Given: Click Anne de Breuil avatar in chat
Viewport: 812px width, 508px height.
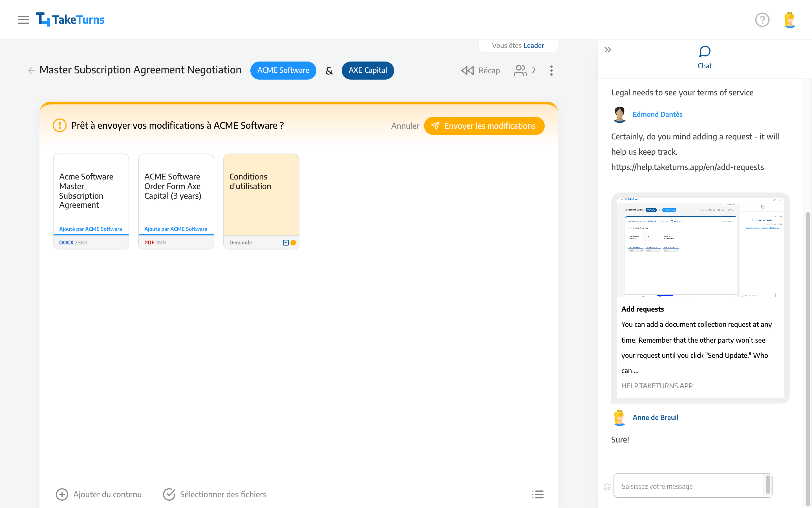Looking at the screenshot, I should click(619, 418).
